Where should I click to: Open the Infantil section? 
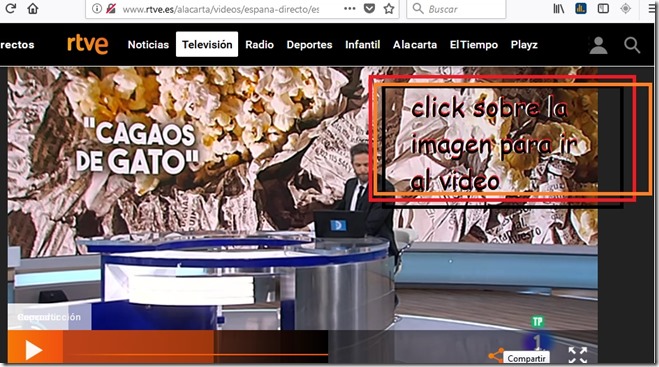(362, 45)
